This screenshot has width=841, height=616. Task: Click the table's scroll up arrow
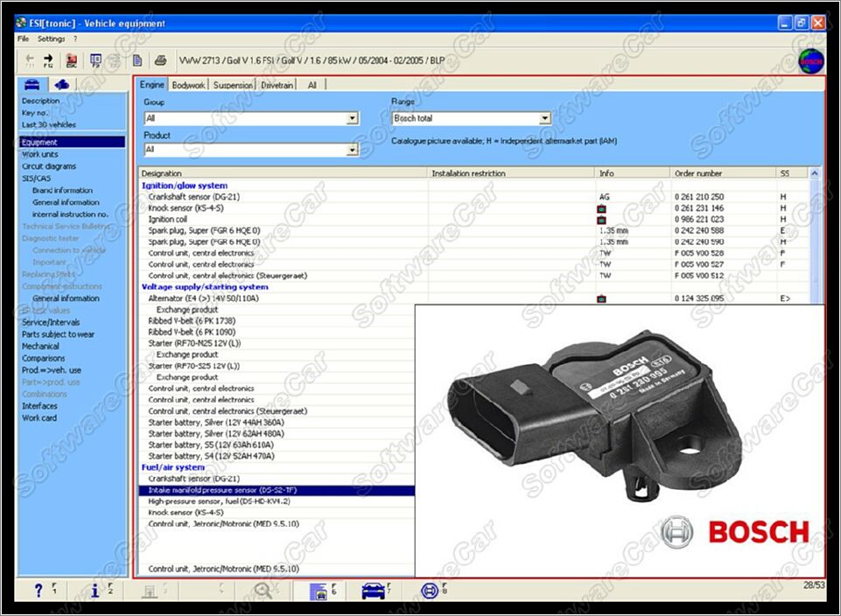[x=816, y=173]
